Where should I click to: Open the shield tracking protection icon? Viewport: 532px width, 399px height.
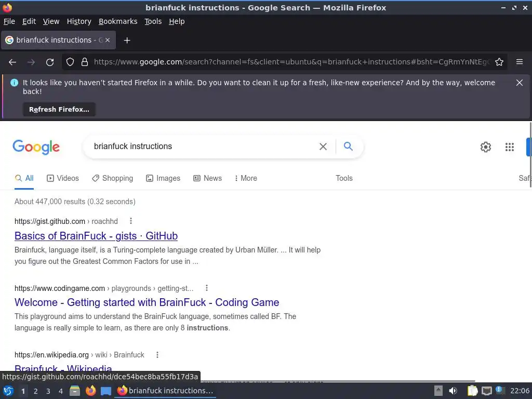pos(70,62)
